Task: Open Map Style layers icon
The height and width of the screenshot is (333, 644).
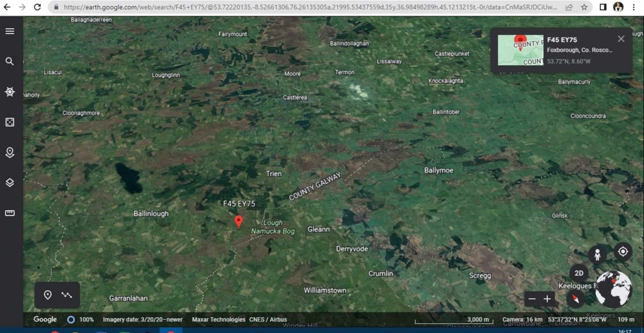Action: click(10, 182)
